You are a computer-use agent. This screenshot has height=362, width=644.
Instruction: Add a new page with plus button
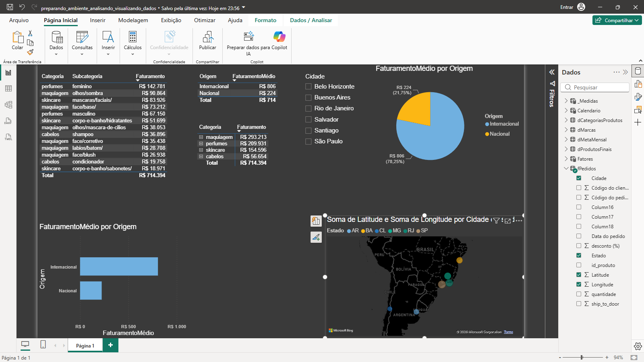110,345
